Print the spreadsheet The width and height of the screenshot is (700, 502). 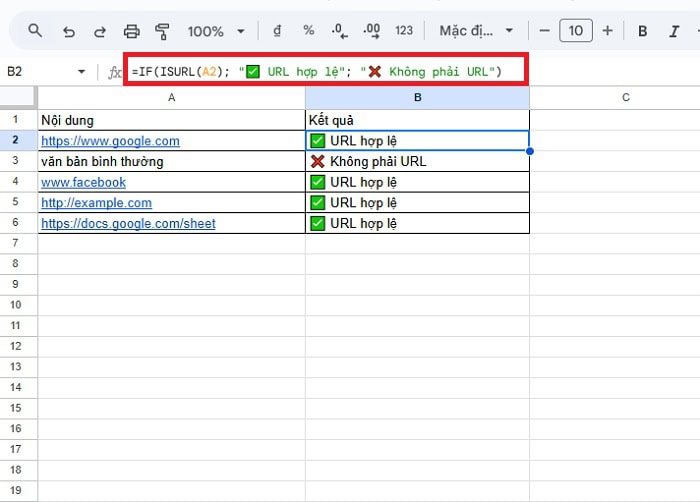click(131, 31)
